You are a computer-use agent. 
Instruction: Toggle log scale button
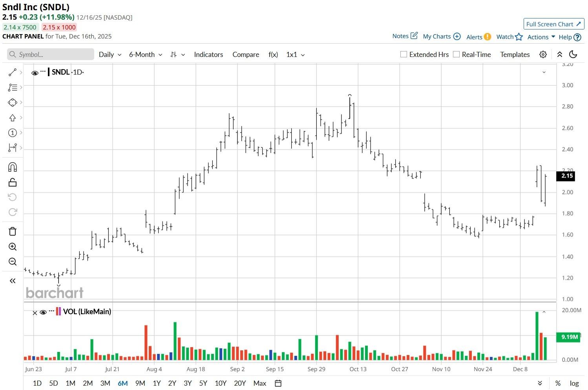point(574,383)
